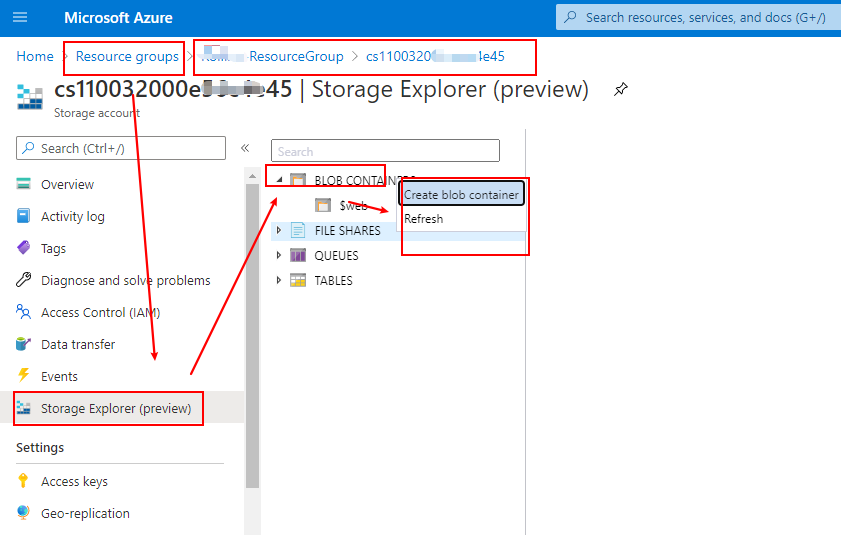Open Tags in the sidebar
Screen dimensions: 841x535
pyautogui.click(x=53, y=248)
